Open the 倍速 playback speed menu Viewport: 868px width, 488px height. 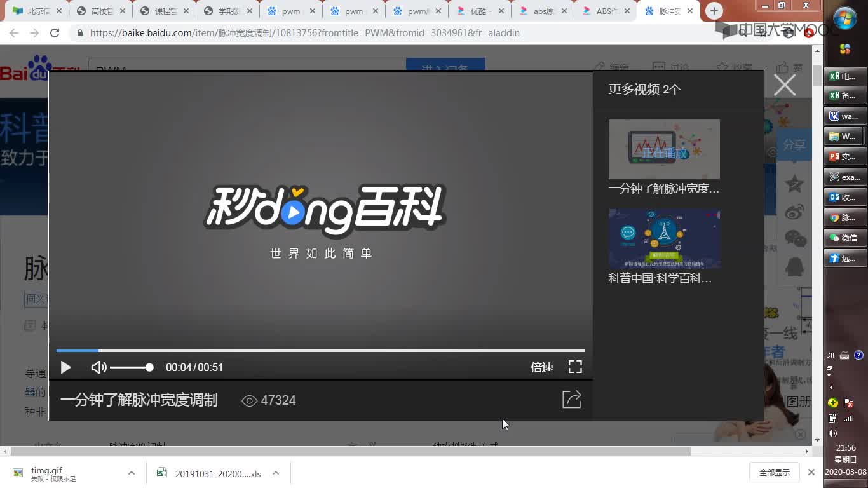(x=542, y=367)
